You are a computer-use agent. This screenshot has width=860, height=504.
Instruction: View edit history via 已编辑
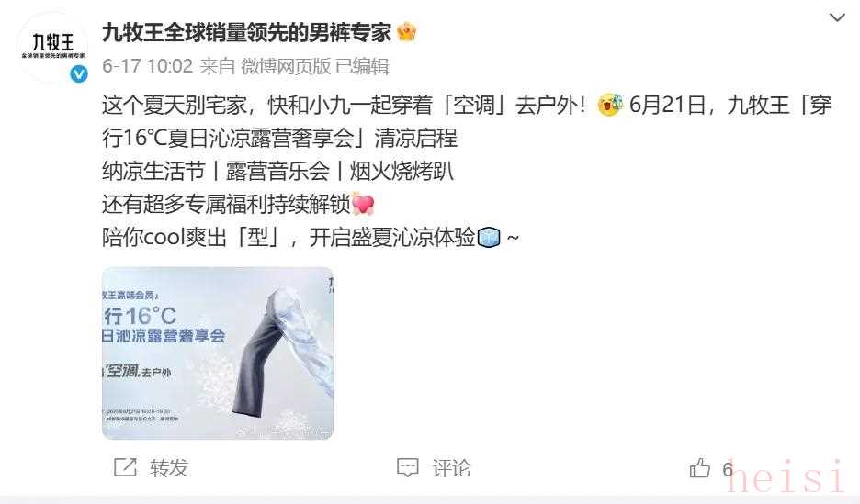(x=362, y=66)
